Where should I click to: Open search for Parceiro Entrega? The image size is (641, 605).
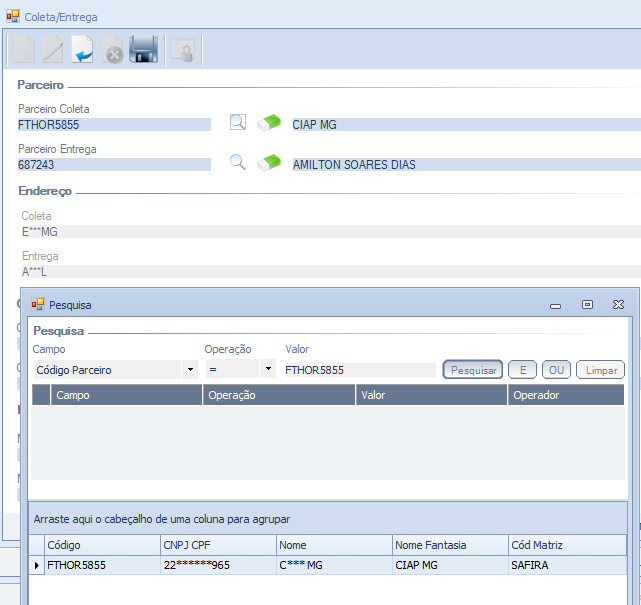[237, 163]
